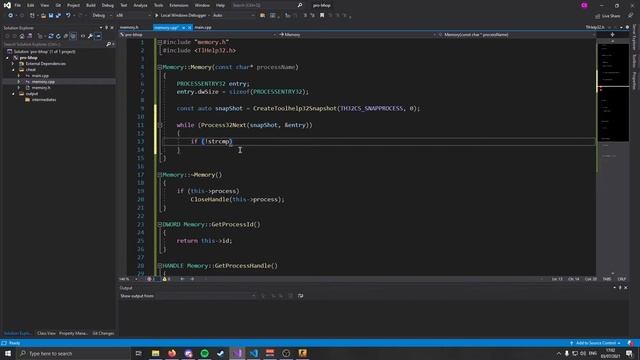Click the warning count indicator icon

[165, 279]
